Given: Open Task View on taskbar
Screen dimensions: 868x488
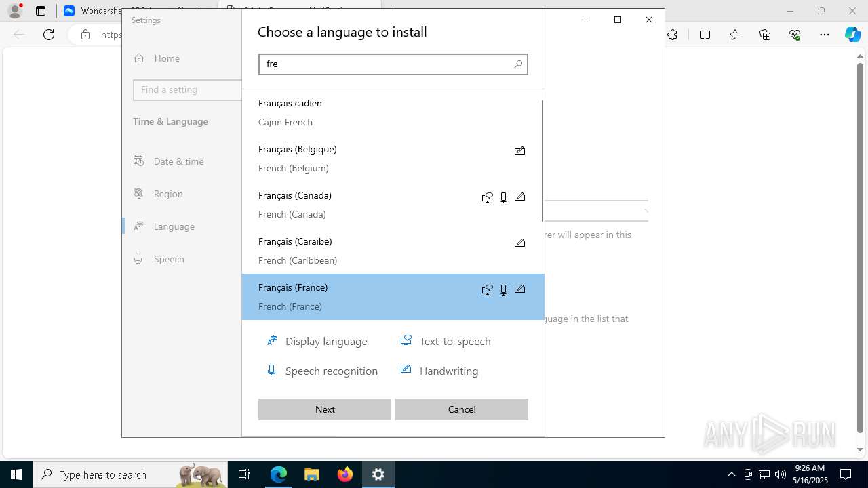Looking at the screenshot, I should coord(244,474).
